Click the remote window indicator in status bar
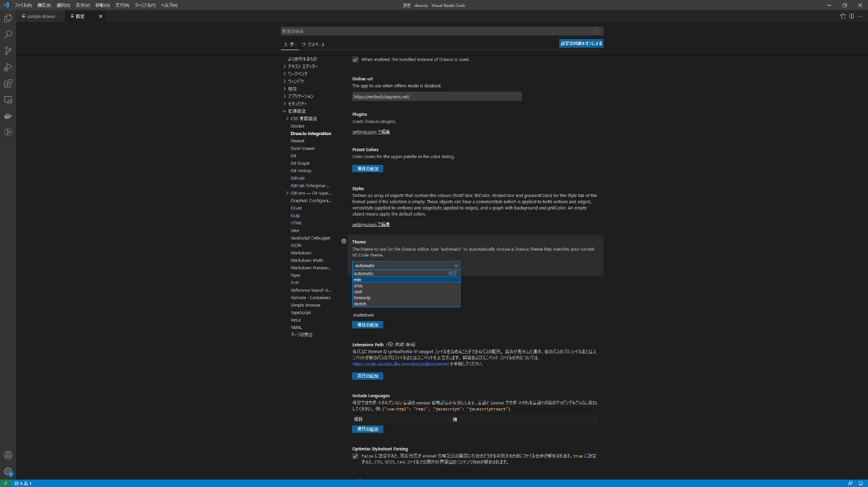 [x=6, y=483]
